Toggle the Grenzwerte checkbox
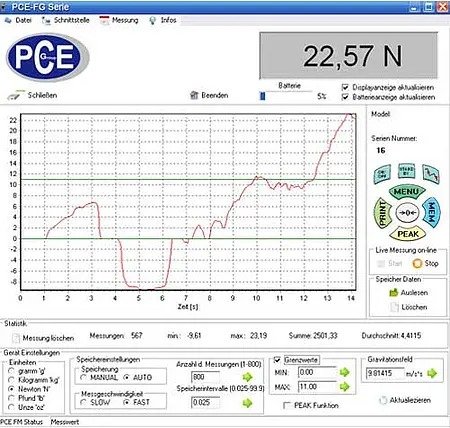 tap(277, 360)
